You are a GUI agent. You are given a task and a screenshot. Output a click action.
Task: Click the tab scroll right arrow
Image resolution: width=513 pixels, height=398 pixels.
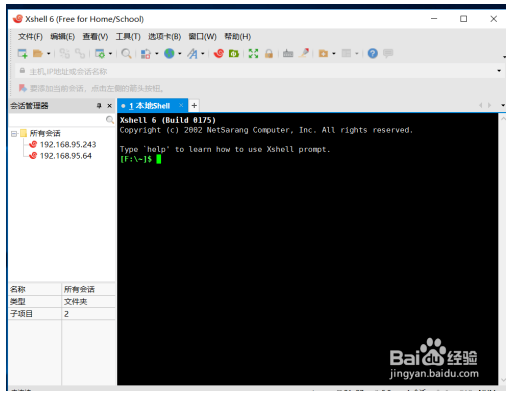[x=489, y=105]
